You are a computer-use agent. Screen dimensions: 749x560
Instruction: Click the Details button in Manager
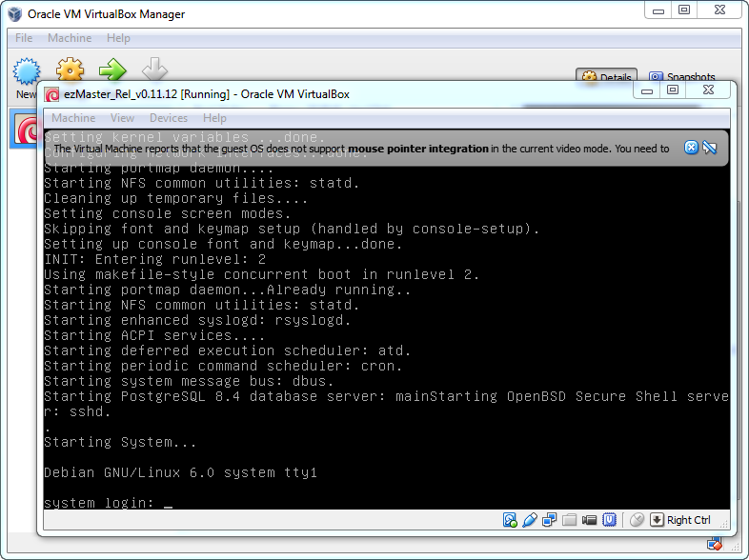point(606,76)
